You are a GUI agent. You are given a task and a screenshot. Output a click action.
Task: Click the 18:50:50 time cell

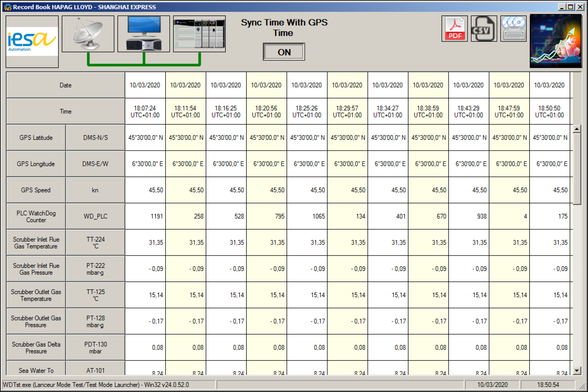point(550,111)
